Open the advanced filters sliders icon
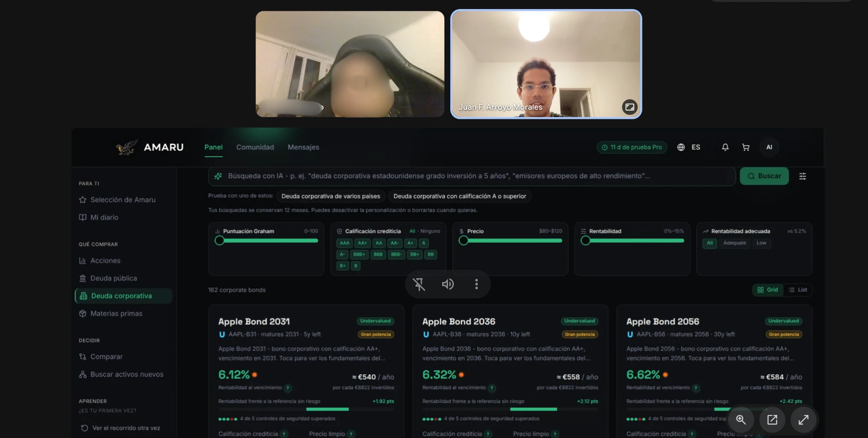This screenshot has width=868, height=438. coord(802,176)
